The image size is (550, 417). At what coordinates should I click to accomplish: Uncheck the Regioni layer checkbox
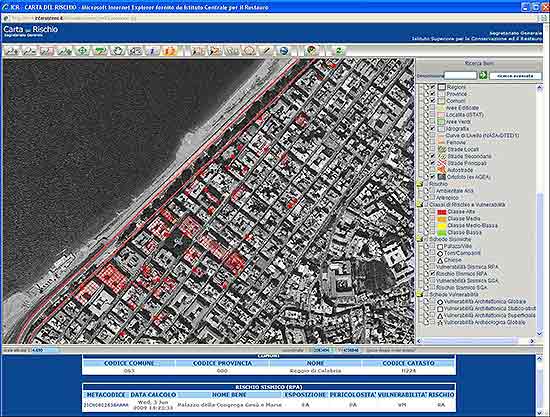coord(432,87)
